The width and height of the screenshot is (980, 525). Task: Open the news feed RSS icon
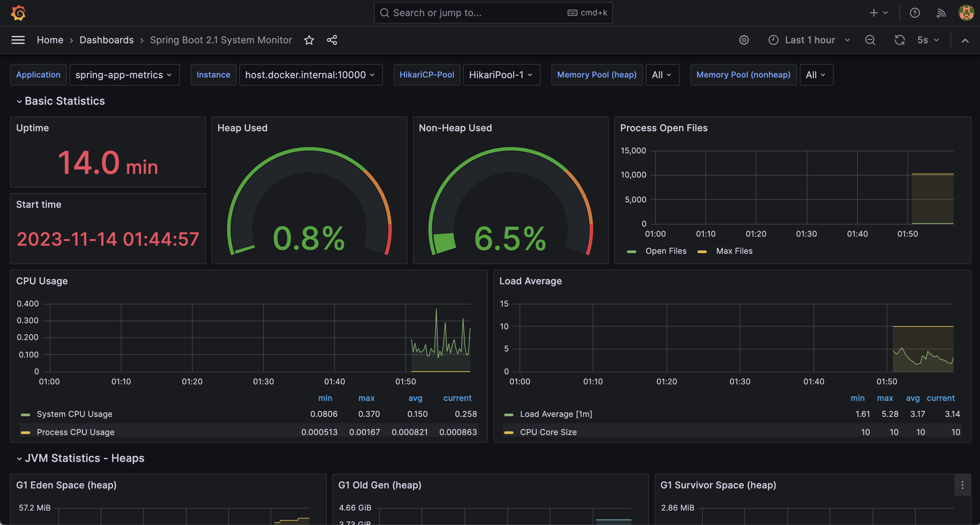coord(941,13)
